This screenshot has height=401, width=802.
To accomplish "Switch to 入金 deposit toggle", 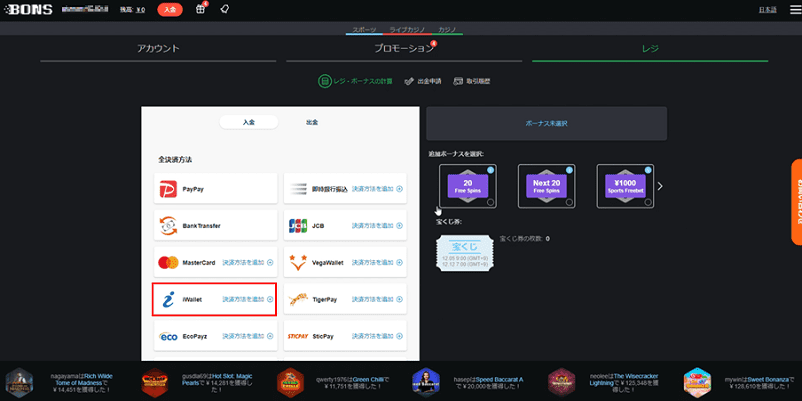I will pos(249,122).
